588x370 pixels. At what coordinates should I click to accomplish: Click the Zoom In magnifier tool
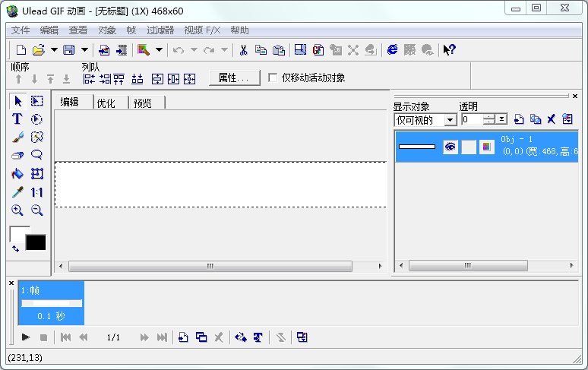pyautogui.click(x=17, y=210)
